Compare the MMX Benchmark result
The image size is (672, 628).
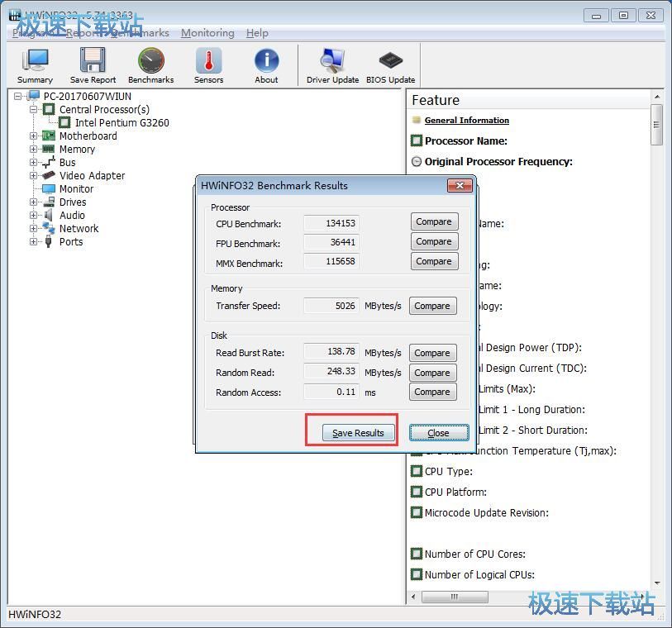[434, 261]
